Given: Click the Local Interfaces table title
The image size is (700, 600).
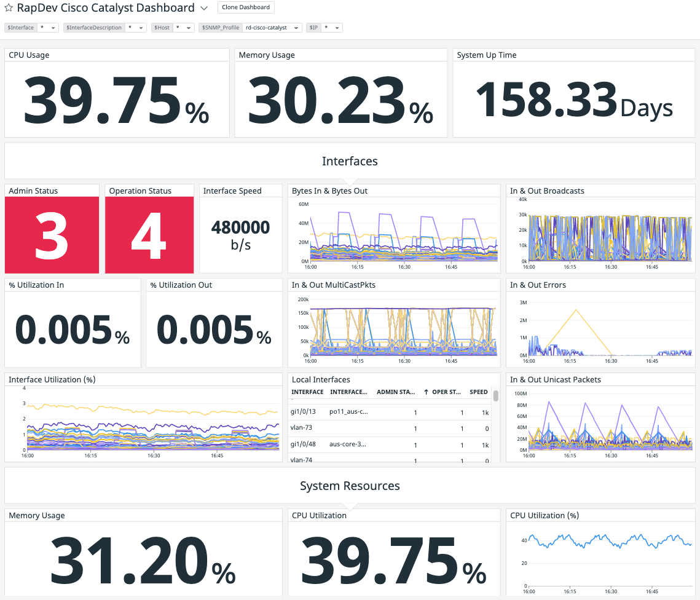Looking at the screenshot, I should [x=321, y=379].
